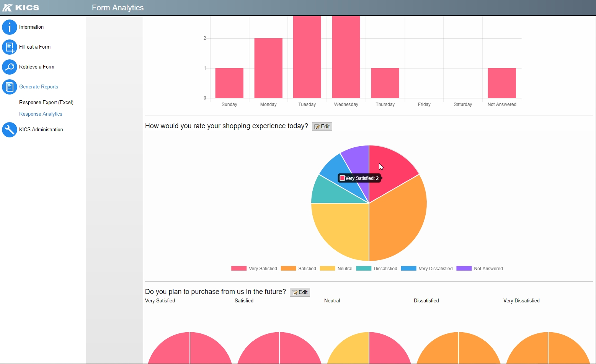Click the Very Satisfied column heading
This screenshot has height=364, width=596.
tap(160, 301)
